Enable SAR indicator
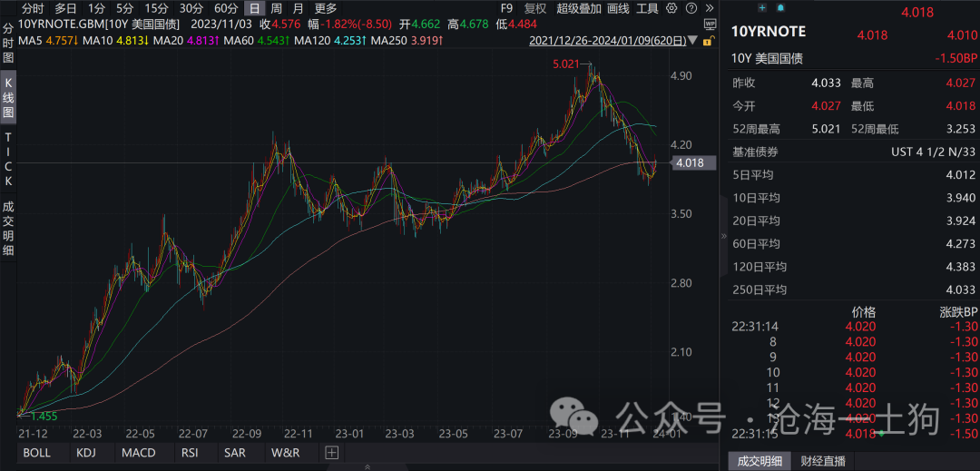Screen dimensions: 980x471 (x=236, y=452)
